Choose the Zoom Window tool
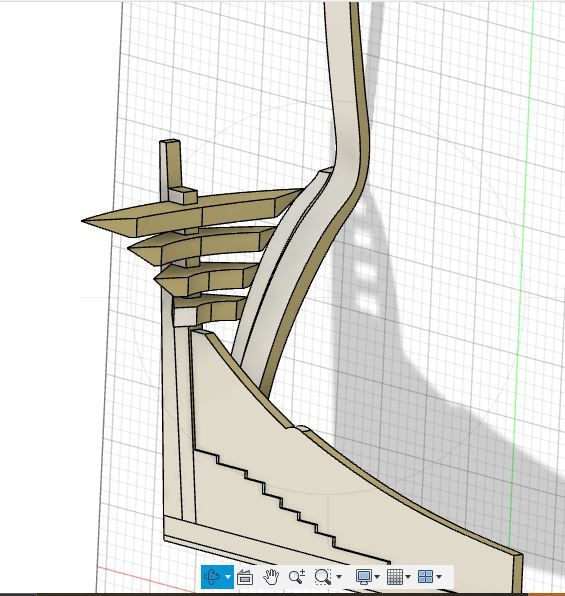This screenshot has width=565, height=596. tap(322, 577)
